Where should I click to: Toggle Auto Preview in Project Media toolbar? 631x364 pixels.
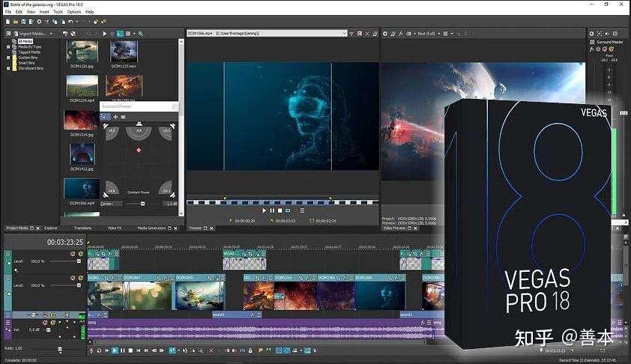tap(120, 34)
